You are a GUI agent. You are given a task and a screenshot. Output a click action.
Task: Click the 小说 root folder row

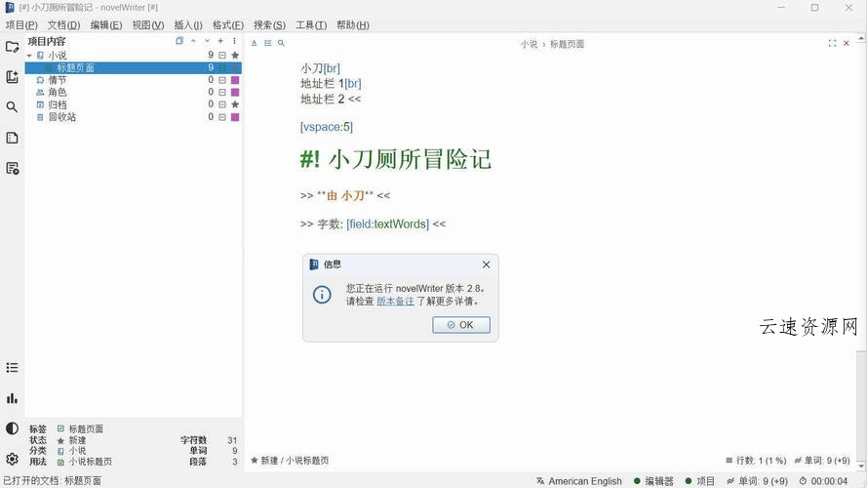pos(133,56)
